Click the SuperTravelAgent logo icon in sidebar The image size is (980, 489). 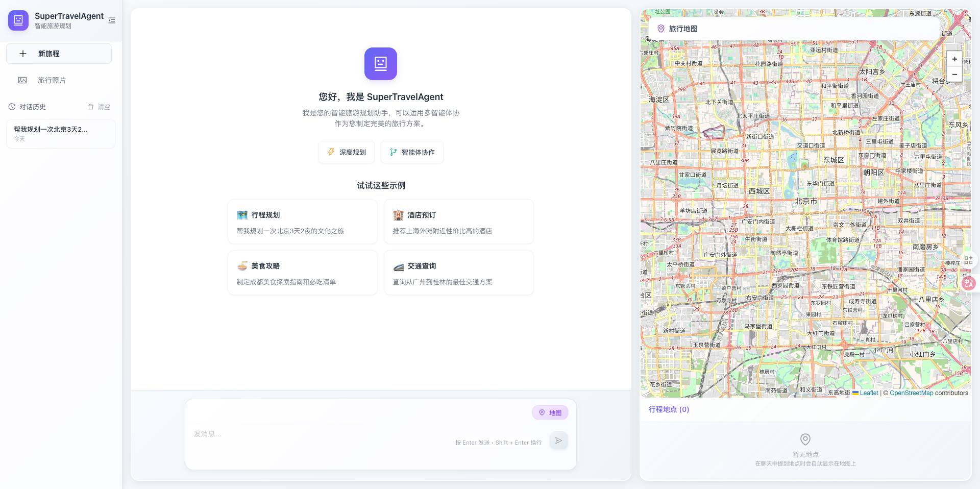pos(18,20)
